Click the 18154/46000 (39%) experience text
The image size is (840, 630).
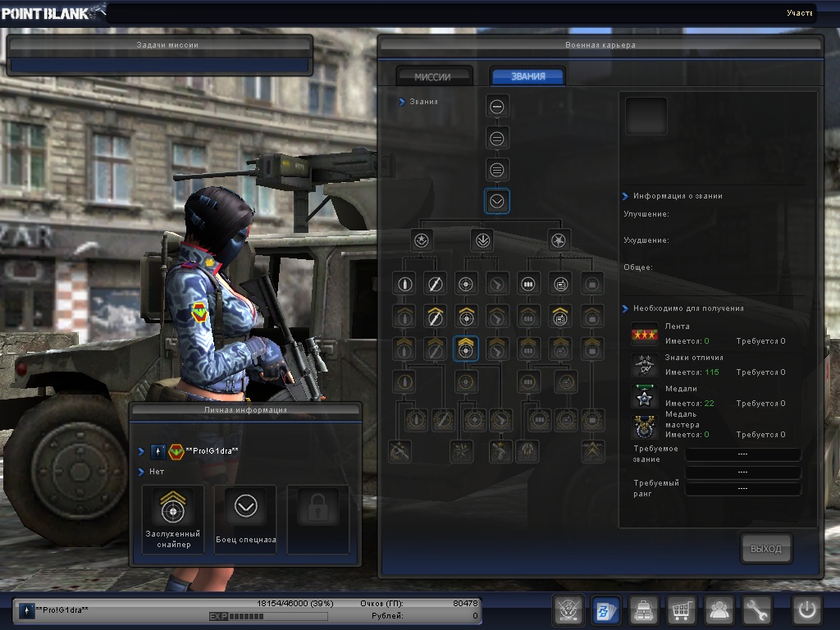tap(295, 603)
